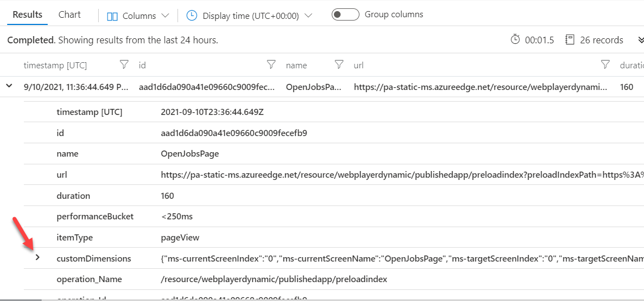Switch to the Chart tab
Viewport: 644px width, 301px height.
pyautogui.click(x=69, y=15)
